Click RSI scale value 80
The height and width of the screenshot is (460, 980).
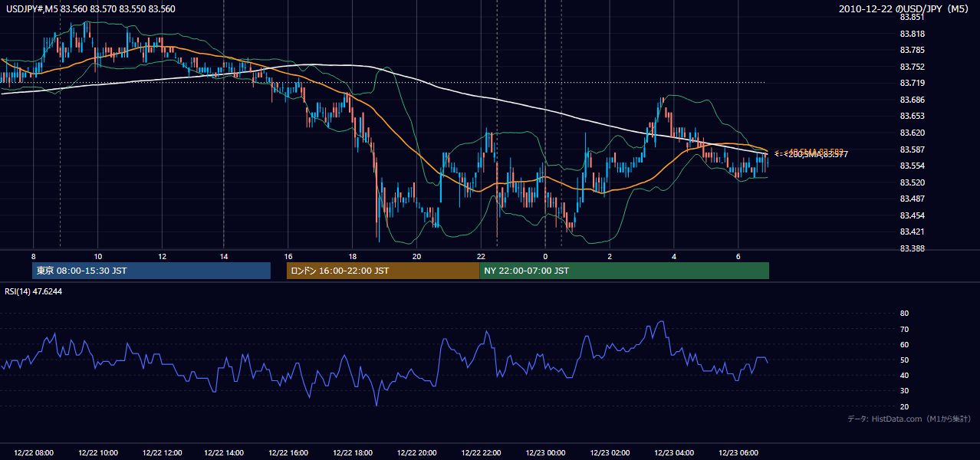point(904,314)
